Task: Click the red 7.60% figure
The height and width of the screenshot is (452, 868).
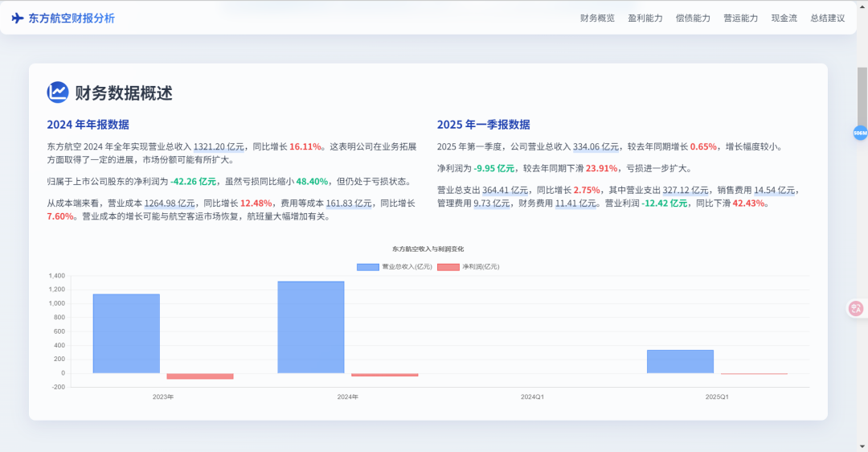Action: pyautogui.click(x=60, y=216)
